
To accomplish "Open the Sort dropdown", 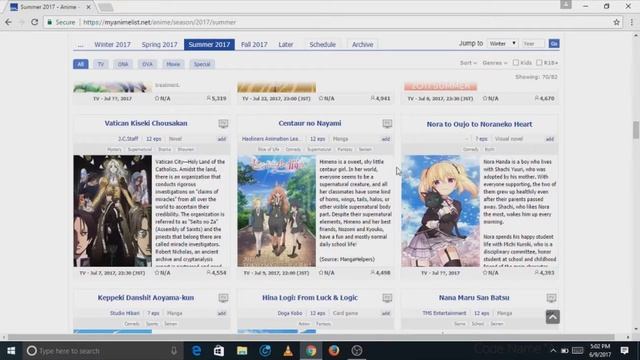I will [468, 63].
